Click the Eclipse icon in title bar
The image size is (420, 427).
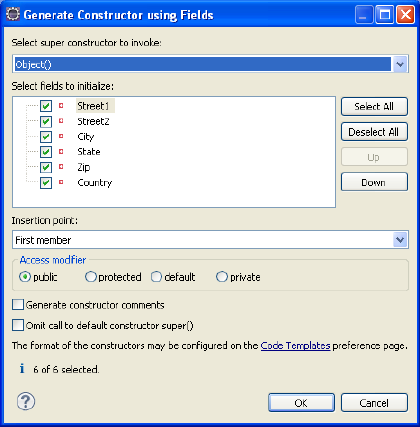click(x=13, y=15)
